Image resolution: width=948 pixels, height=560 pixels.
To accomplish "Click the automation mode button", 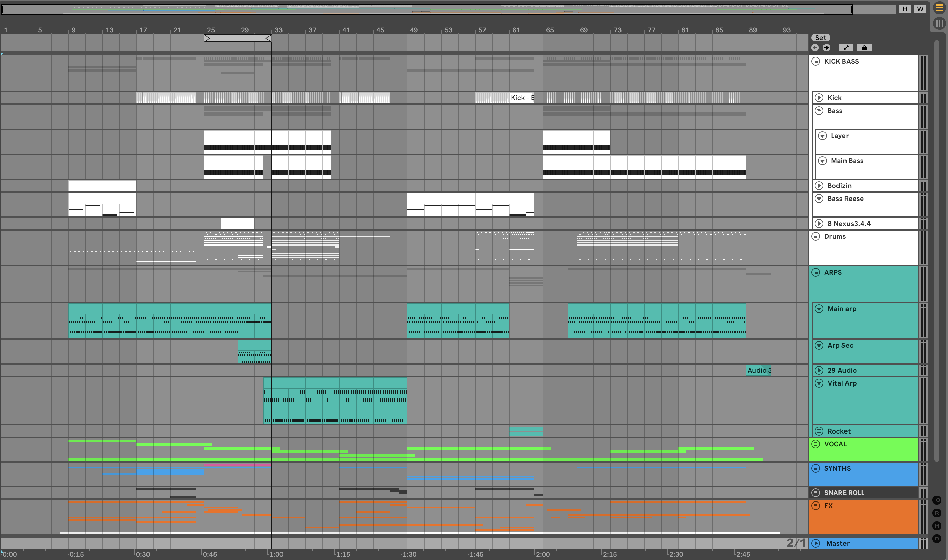I will 846,48.
